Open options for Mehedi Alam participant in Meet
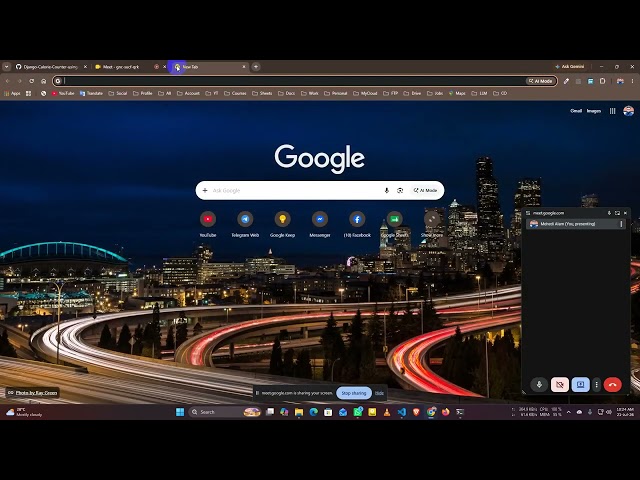This screenshot has width=640, height=480. pyautogui.click(x=621, y=224)
